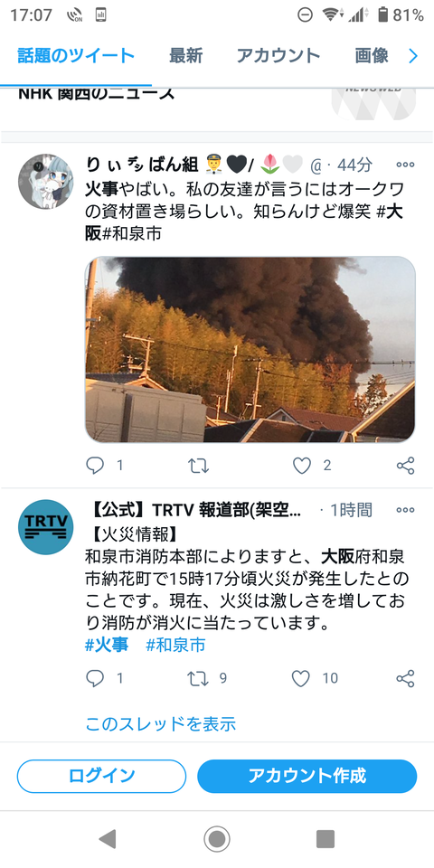Open the #和泉市 hashtag in TRTV tweet
The height and width of the screenshot is (868, 434).
[x=175, y=645]
